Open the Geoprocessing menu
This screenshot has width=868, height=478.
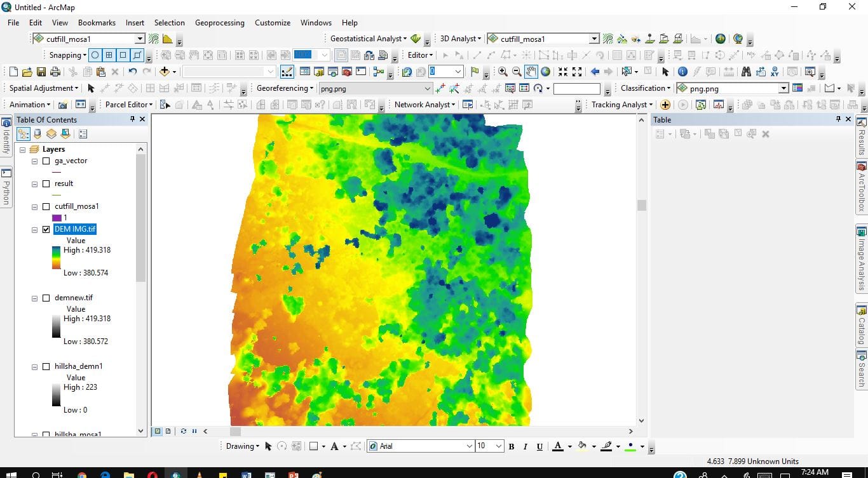219,23
